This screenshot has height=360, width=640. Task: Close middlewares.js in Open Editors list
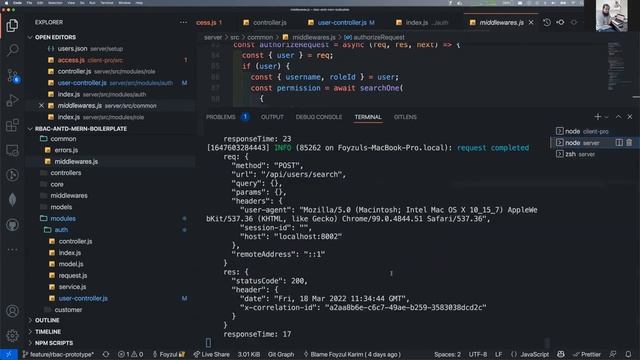click(x=41, y=106)
